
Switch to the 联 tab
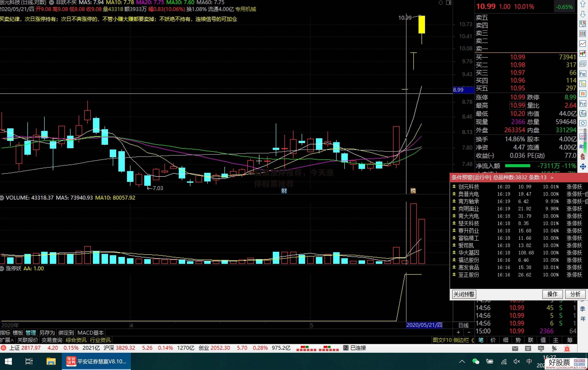coord(530,340)
